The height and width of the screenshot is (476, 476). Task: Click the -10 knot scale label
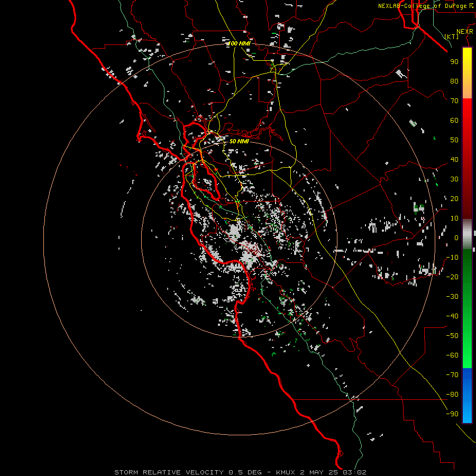click(452, 258)
